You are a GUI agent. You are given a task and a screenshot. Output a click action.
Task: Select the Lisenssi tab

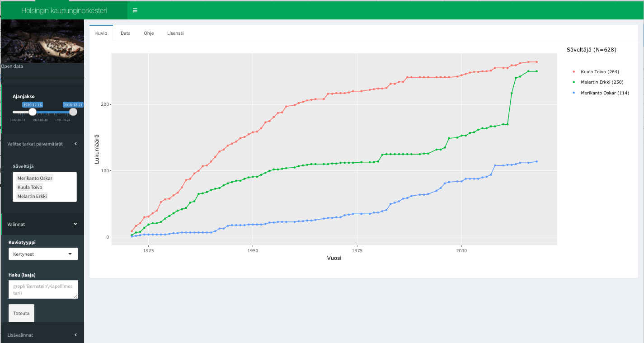[x=175, y=33]
